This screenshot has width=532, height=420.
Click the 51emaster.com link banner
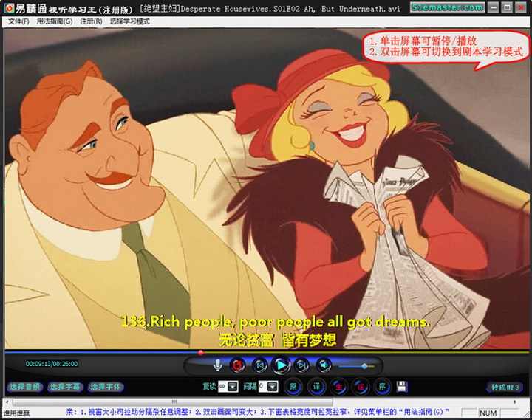coord(447,7)
